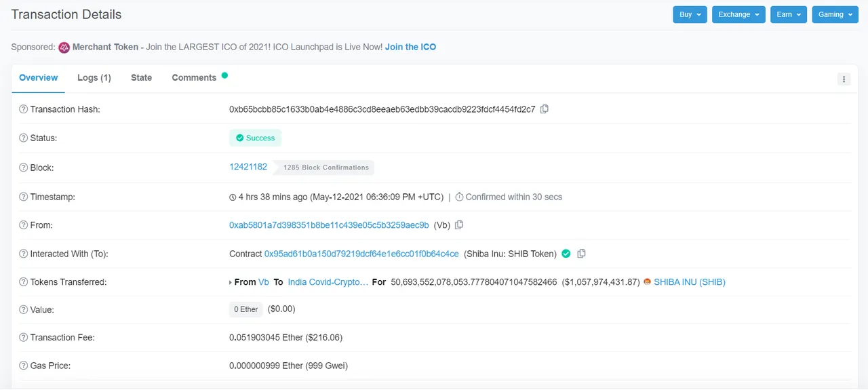This screenshot has height=390, width=868.
Task: Click the help icon beside Block
Action: pyautogui.click(x=23, y=168)
